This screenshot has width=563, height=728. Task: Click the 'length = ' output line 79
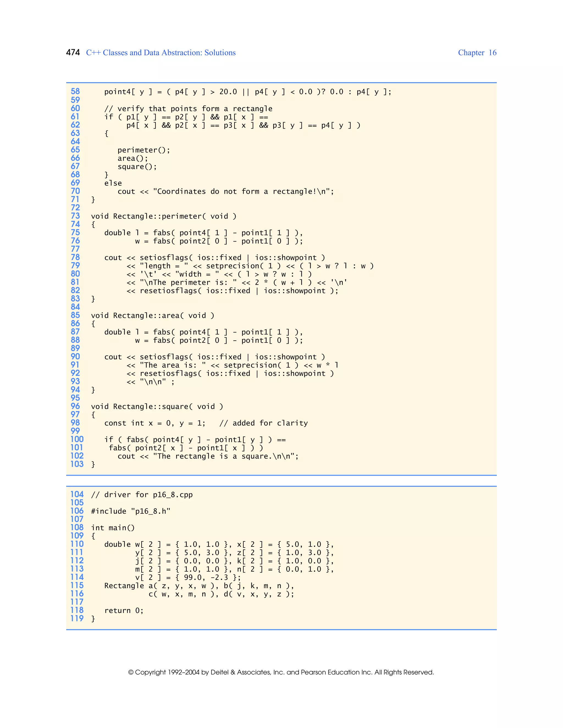[x=250, y=266]
